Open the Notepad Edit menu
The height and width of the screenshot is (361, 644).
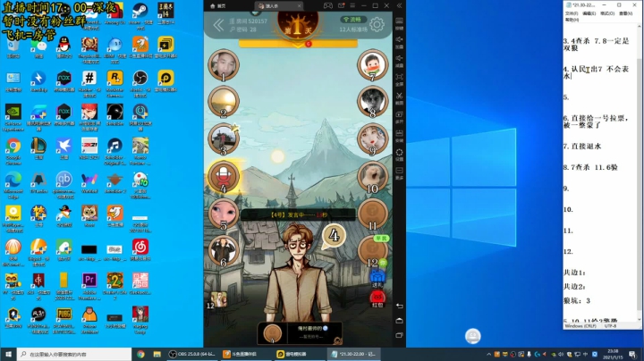click(589, 13)
